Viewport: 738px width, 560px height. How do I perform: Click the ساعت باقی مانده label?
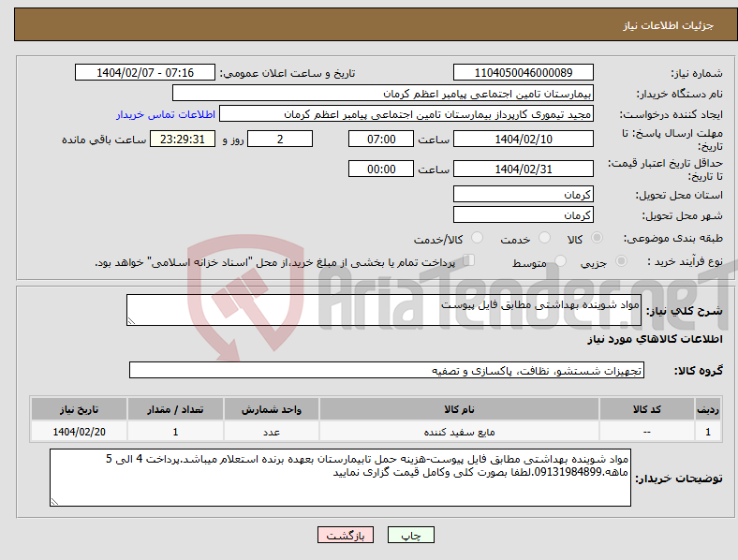point(104,140)
